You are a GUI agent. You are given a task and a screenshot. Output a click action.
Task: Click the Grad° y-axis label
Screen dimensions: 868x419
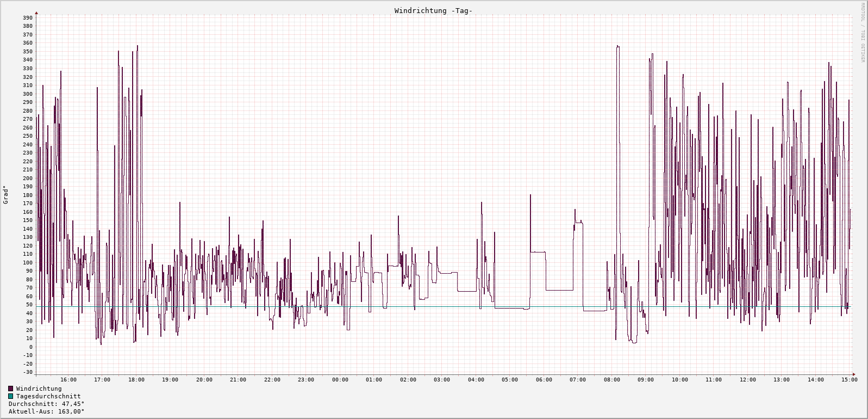[x=6, y=195]
